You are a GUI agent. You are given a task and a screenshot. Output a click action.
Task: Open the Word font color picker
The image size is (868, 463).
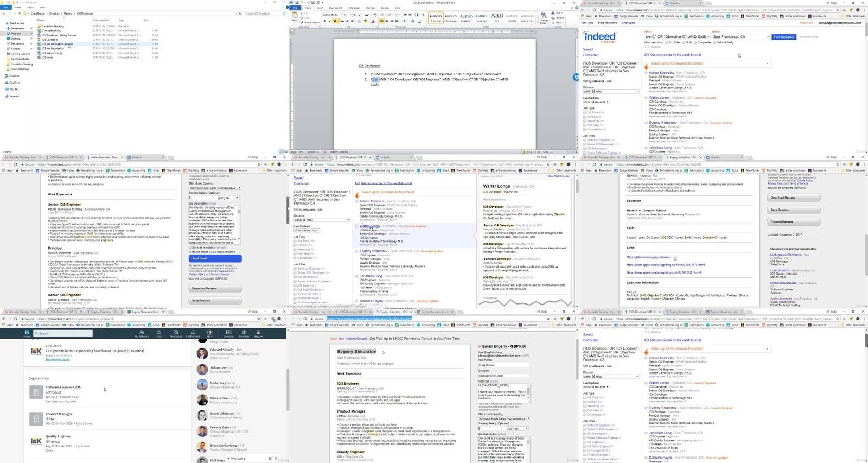pyautogui.click(x=373, y=21)
